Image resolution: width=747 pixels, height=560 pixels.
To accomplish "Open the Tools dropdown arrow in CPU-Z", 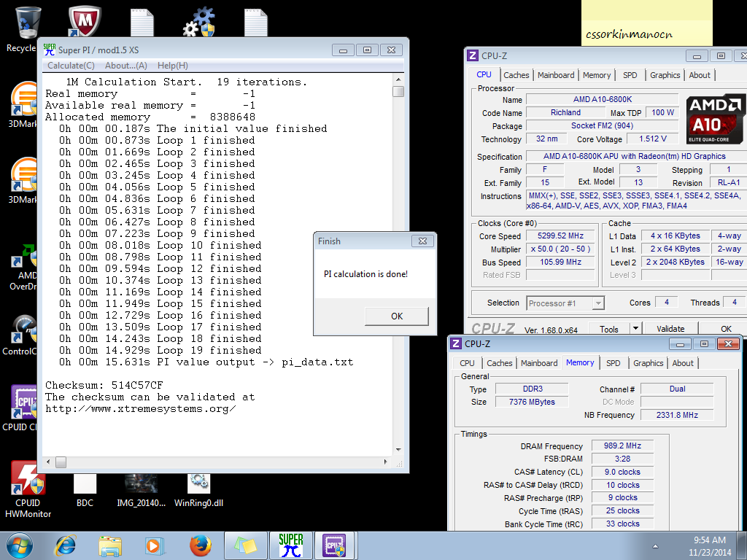I will 635,329.
